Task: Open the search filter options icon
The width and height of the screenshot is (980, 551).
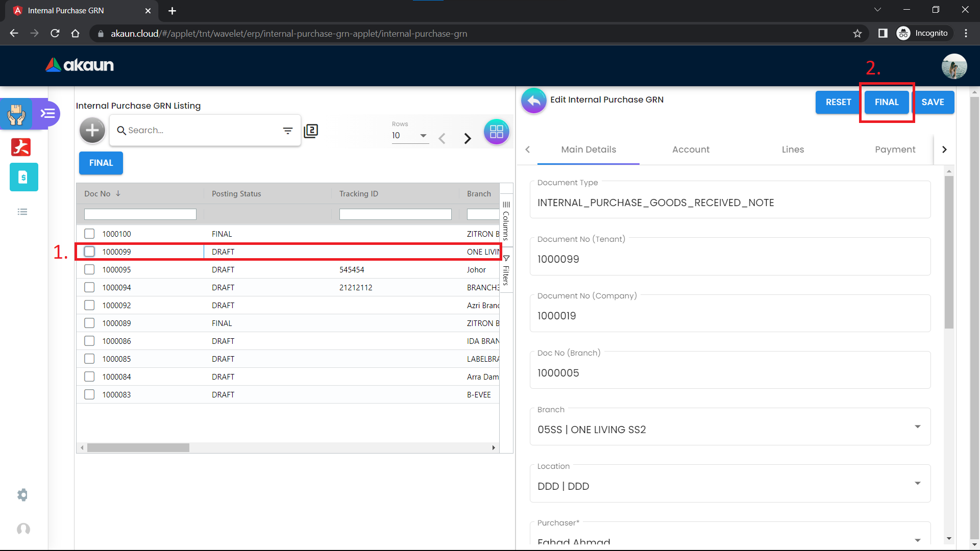Action: 288,131
